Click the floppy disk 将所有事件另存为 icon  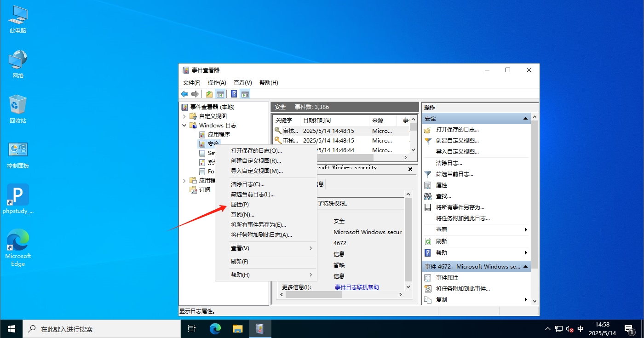pos(428,207)
